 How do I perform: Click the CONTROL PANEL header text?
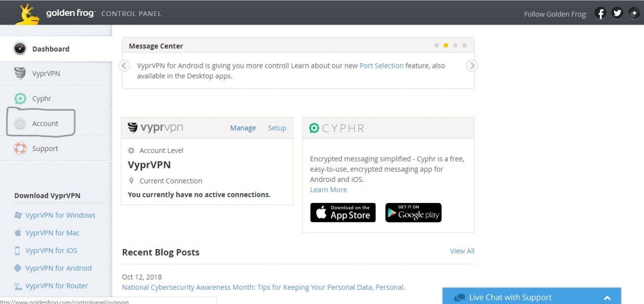pos(131,14)
